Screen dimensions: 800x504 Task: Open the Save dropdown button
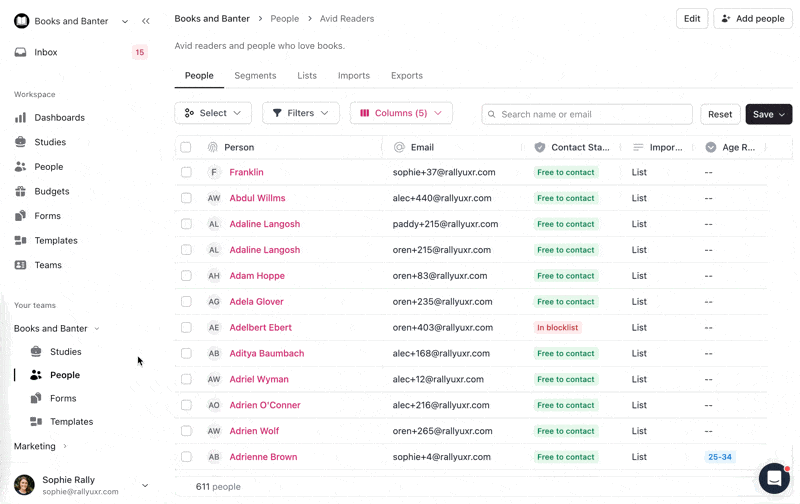point(768,114)
